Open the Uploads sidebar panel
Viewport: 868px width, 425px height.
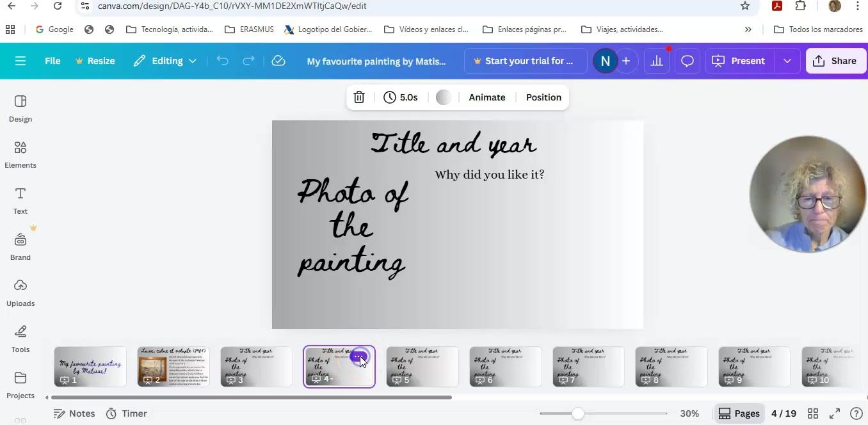(20, 293)
